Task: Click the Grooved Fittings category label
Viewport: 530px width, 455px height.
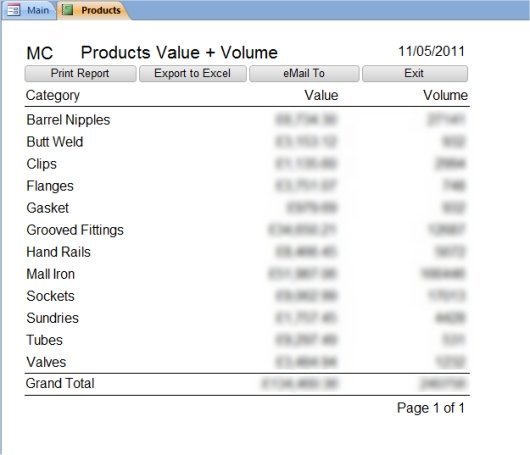Action: pos(75,230)
